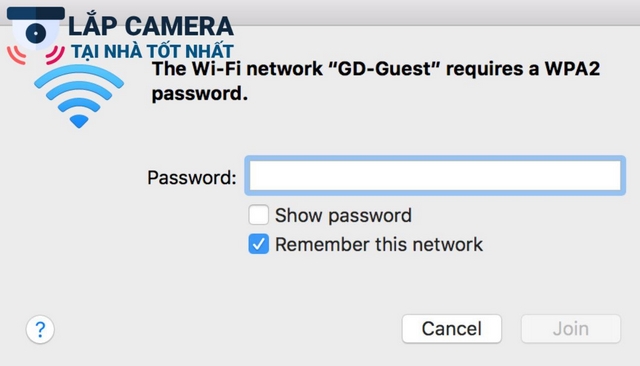Click the pink waves right of the camera logo
This screenshot has height=366, width=640.
(55, 55)
